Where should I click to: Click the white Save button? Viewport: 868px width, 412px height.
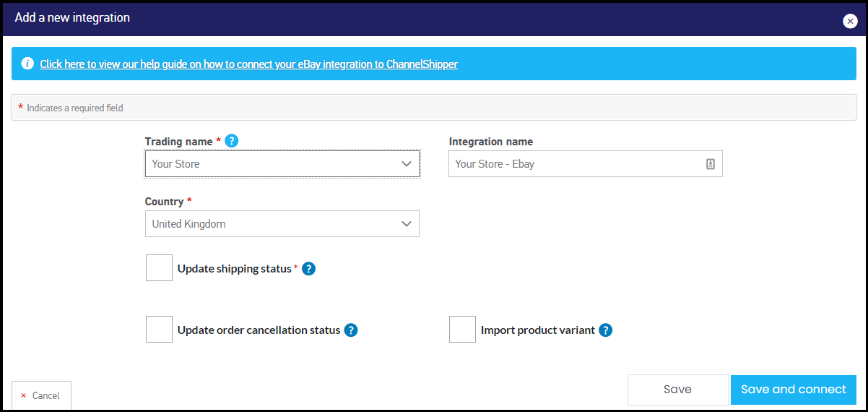click(x=677, y=390)
